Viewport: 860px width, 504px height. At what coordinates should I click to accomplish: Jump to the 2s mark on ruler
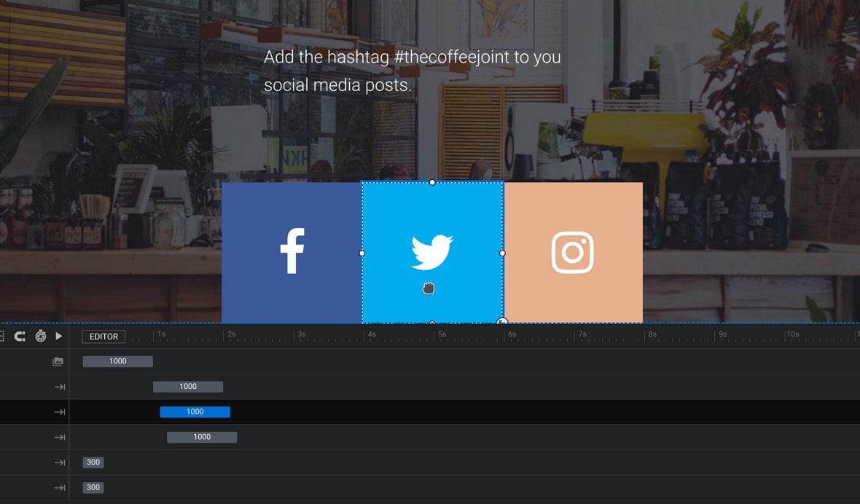click(x=231, y=334)
